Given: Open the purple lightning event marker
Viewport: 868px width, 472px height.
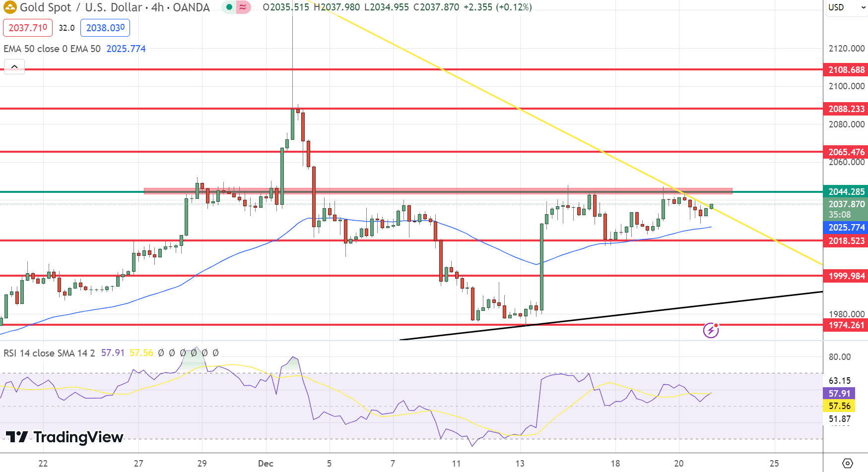Looking at the screenshot, I should [711, 330].
